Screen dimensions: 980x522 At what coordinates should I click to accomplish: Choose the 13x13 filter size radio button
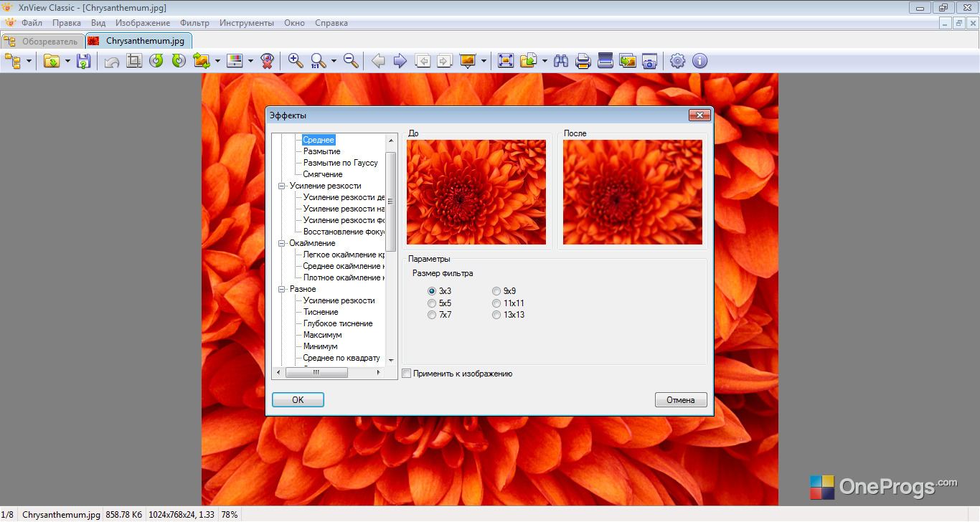pyautogui.click(x=508, y=315)
